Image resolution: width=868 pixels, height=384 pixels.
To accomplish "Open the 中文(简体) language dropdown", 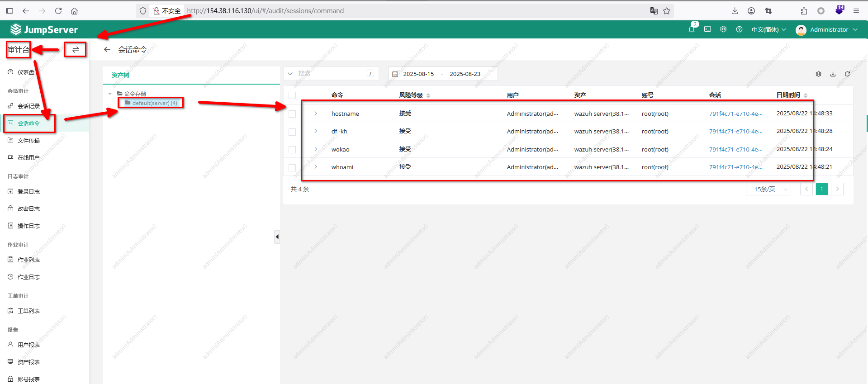I will point(768,29).
